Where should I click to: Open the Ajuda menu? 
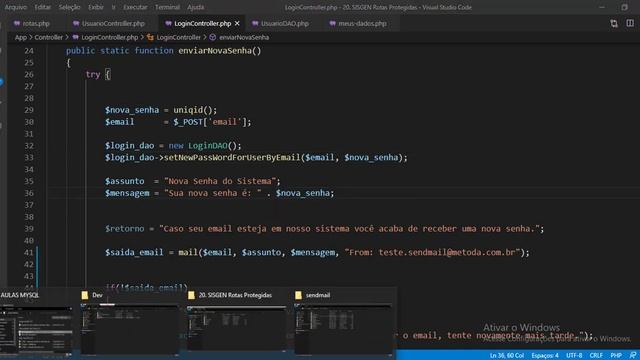pyautogui.click(x=196, y=7)
